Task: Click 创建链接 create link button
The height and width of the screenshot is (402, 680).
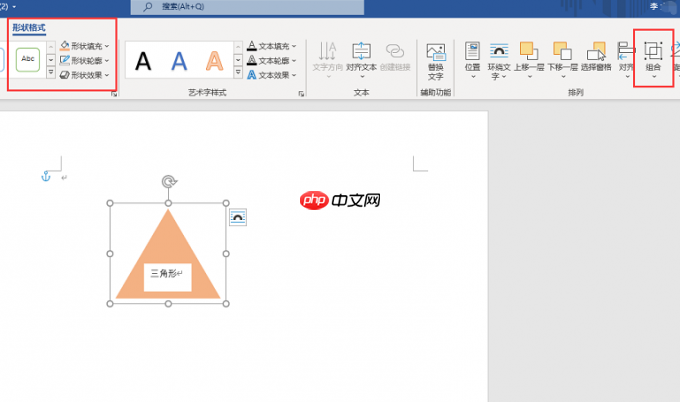Action: tap(395, 57)
